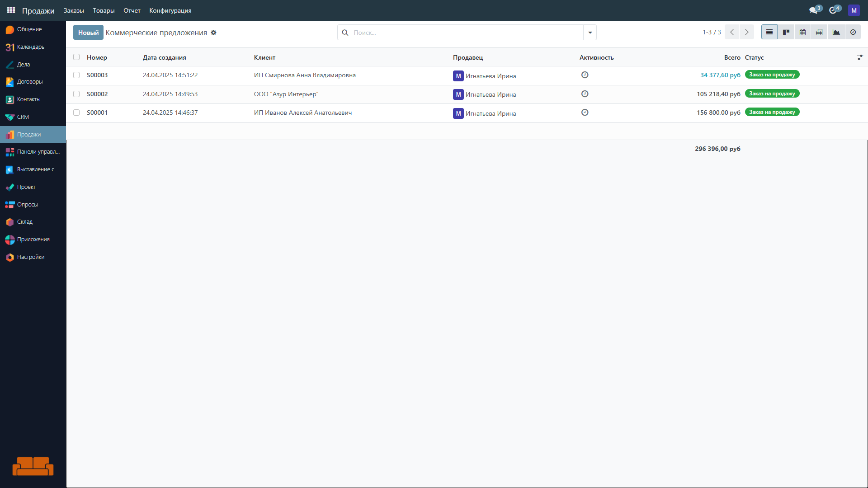Select checkbox for order S00003
Image resolution: width=868 pixels, height=488 pixels.
[x=76, y=75]
